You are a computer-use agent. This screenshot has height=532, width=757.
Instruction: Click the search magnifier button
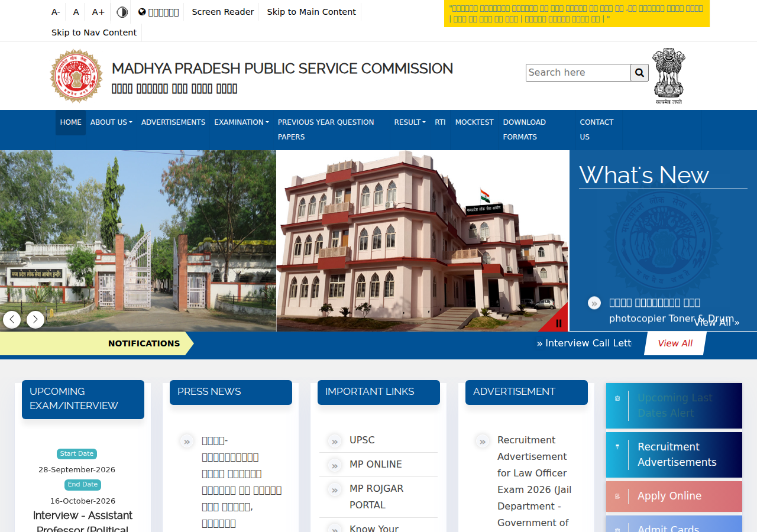pyautogui.click(x=639, y=73)
